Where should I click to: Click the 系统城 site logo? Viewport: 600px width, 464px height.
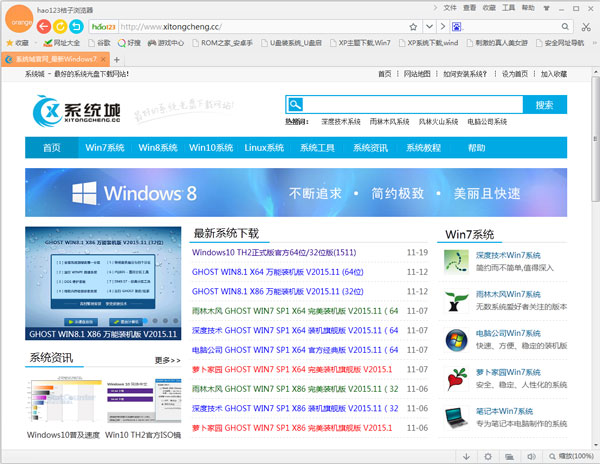click(77, 111)
